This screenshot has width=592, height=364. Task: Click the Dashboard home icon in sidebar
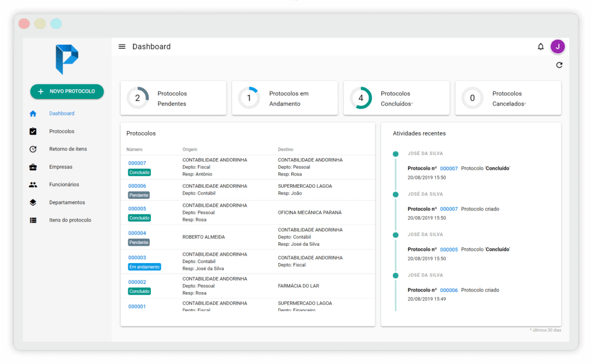[33, 114]
